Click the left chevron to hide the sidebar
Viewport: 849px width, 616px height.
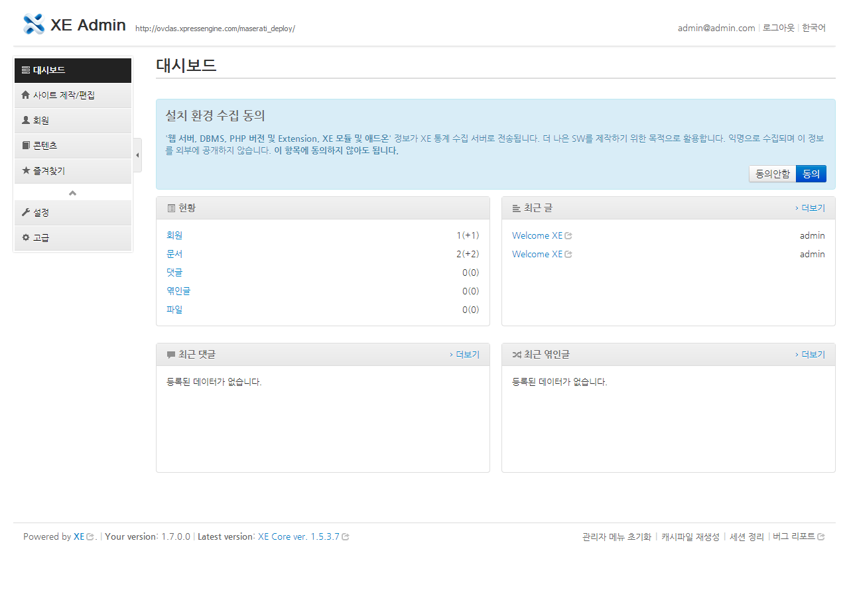pos(137,154)
